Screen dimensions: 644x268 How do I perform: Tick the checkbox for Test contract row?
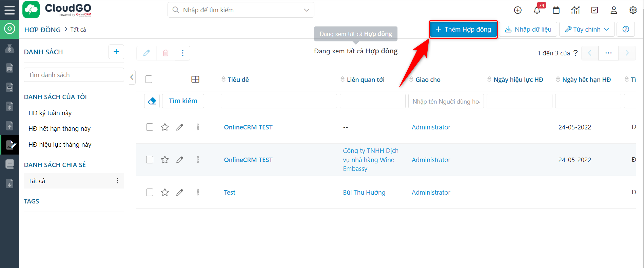150,192
